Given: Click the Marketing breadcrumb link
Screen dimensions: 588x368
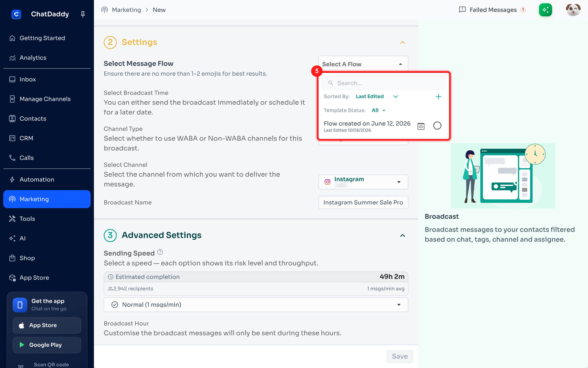Looking at the screenshot, I should coord(126,10).
